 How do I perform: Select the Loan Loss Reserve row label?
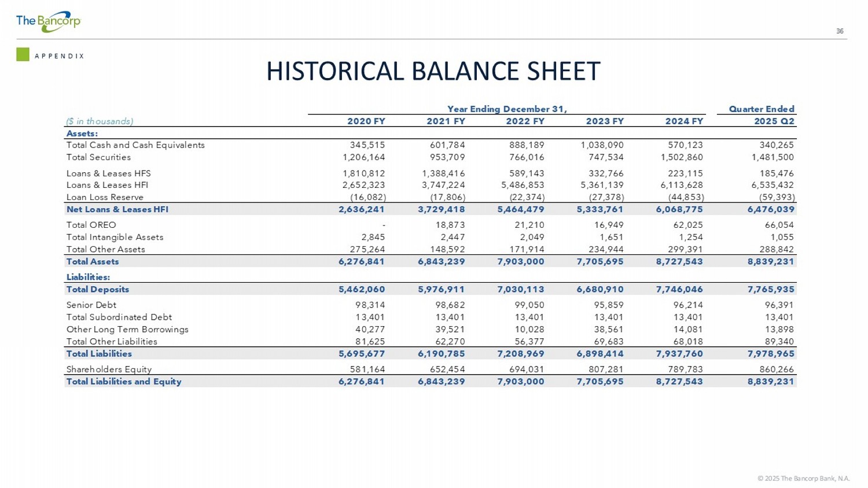point(105,197)
